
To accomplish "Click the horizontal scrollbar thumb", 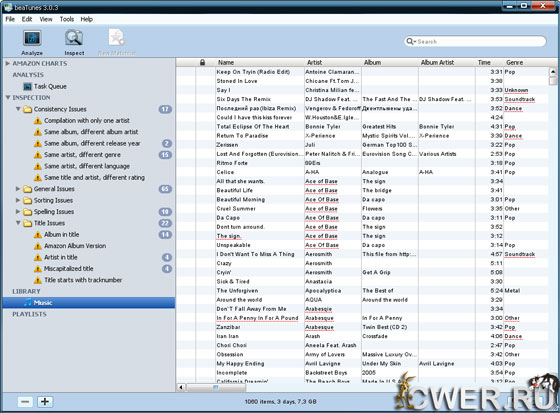I will tap(216, 388).
